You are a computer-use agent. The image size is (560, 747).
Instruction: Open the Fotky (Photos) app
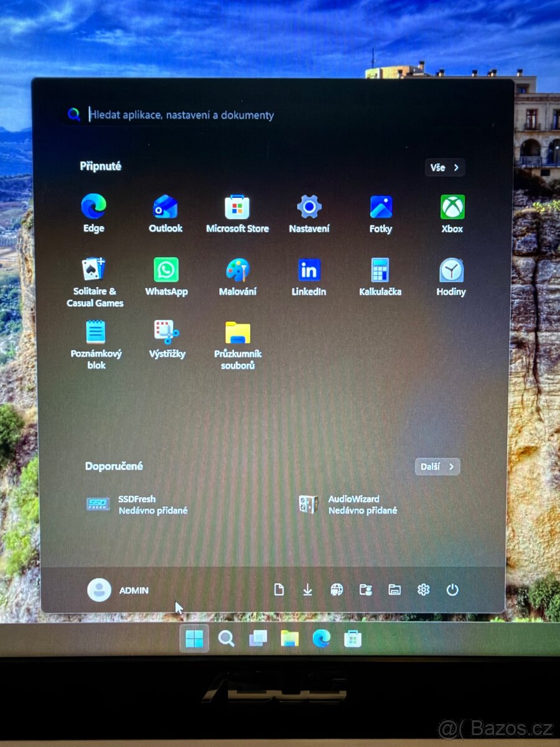coord(381,214)
